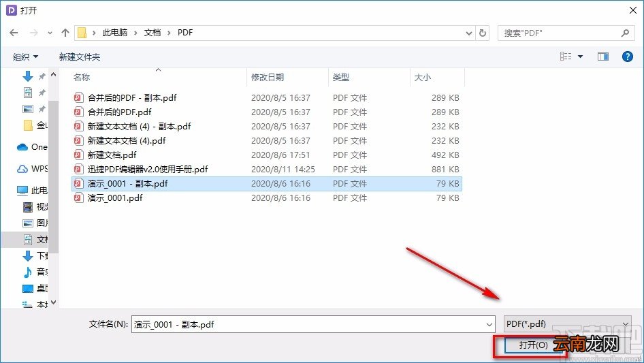Sort by the 类型 column header
Viewport: 644px width, 363px height.
coord(341,77)
